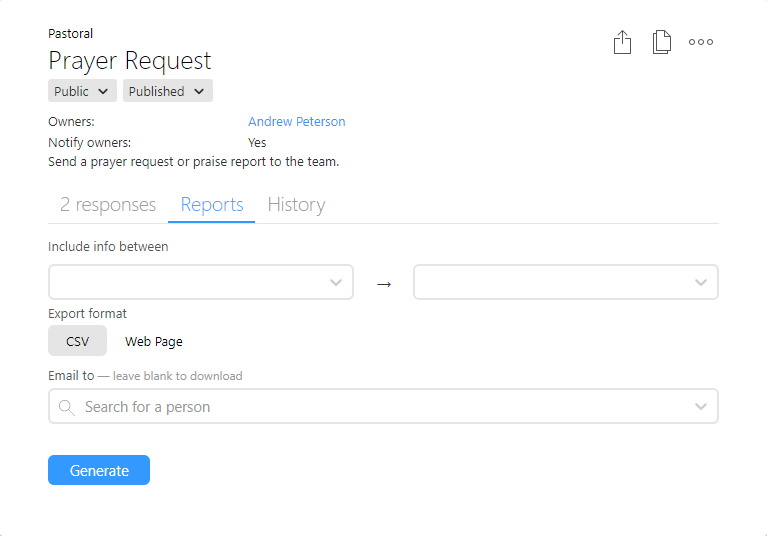Image resolution: width=767 pixels, height=536 pixels.
Task: Open the three-dot more options menu
Action: click(701, 42)
